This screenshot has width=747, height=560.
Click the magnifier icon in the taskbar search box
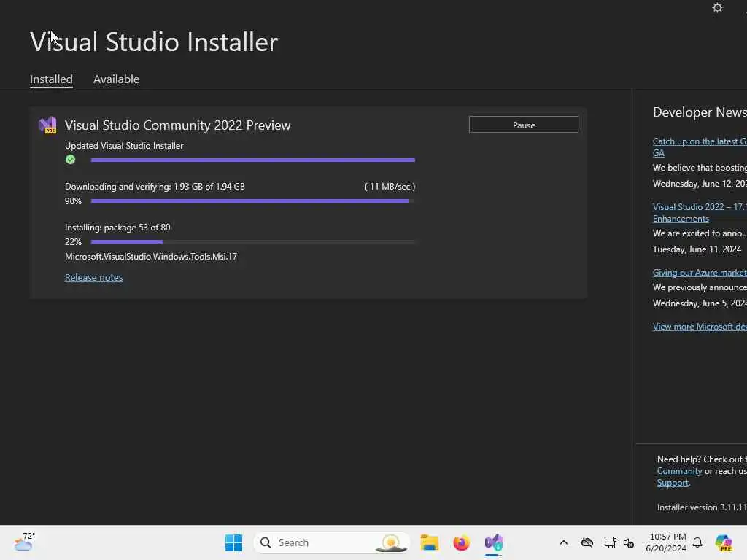tap(266, 542)
